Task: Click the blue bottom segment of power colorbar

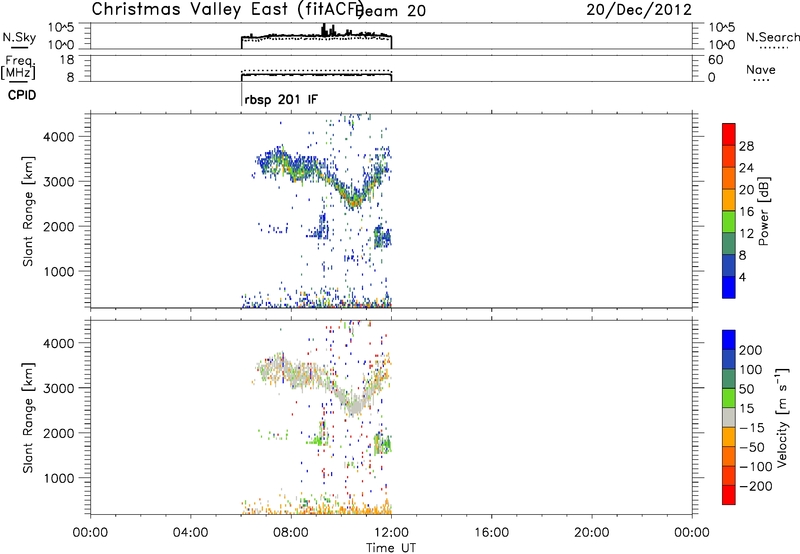Action: coord(729,287)
